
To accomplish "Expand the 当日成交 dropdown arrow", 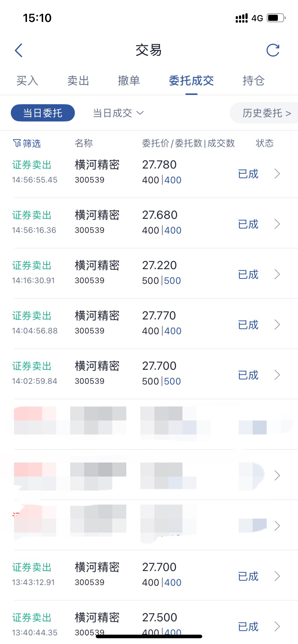I will (x=140, y=113).
